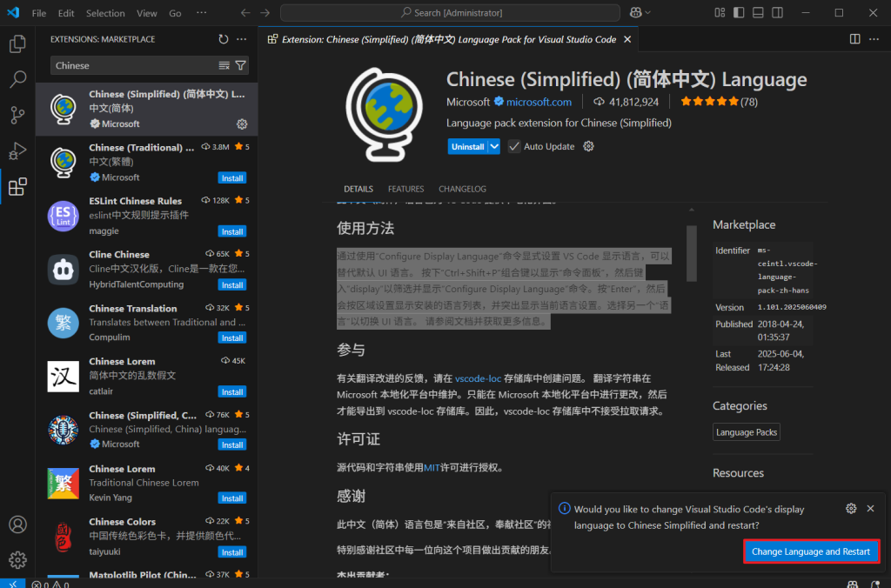Uninstall the Chinese (Simplified) language pack
The width and height of the screenshot is (891, 588).
pos(467,147)
